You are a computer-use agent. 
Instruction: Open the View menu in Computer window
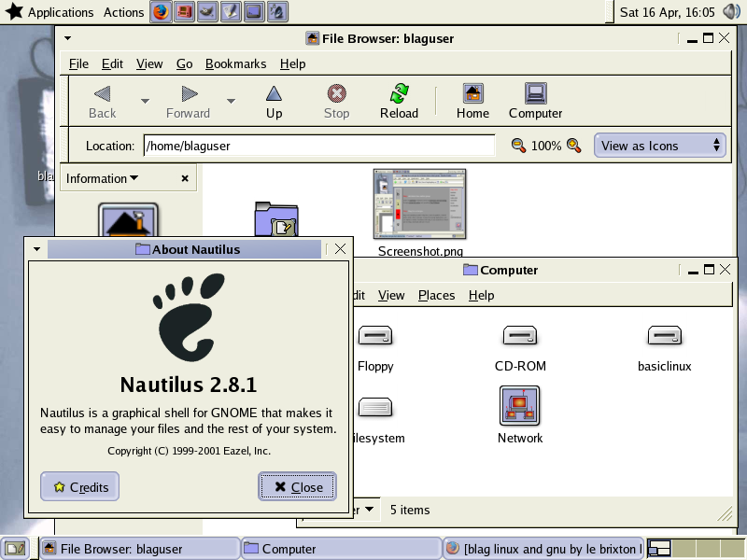(391, 295)
